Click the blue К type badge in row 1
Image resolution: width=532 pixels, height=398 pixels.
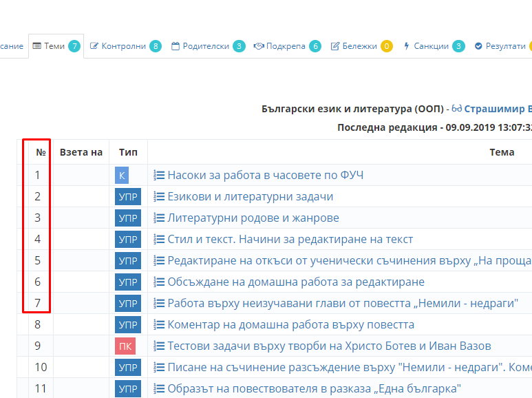(x=122, y=175)
